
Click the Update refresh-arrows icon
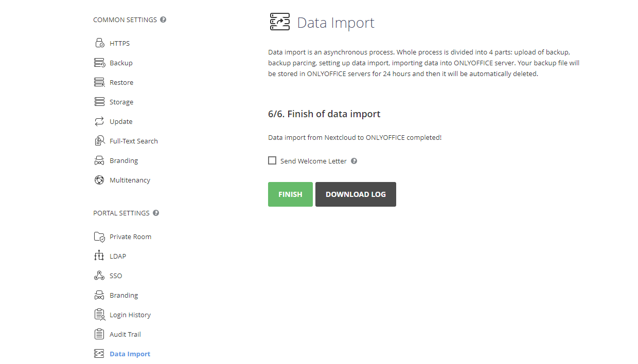tap(99, 121)
